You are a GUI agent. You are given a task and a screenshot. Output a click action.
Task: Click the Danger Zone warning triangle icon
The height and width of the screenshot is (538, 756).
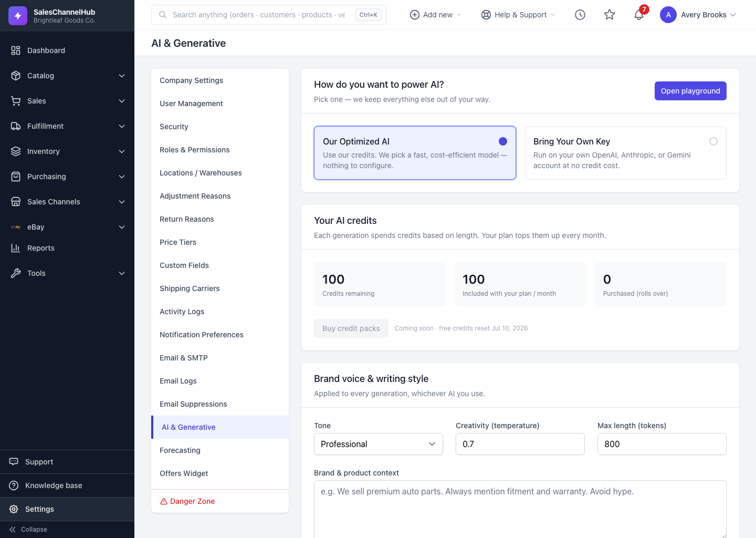[x=164, y=501]
